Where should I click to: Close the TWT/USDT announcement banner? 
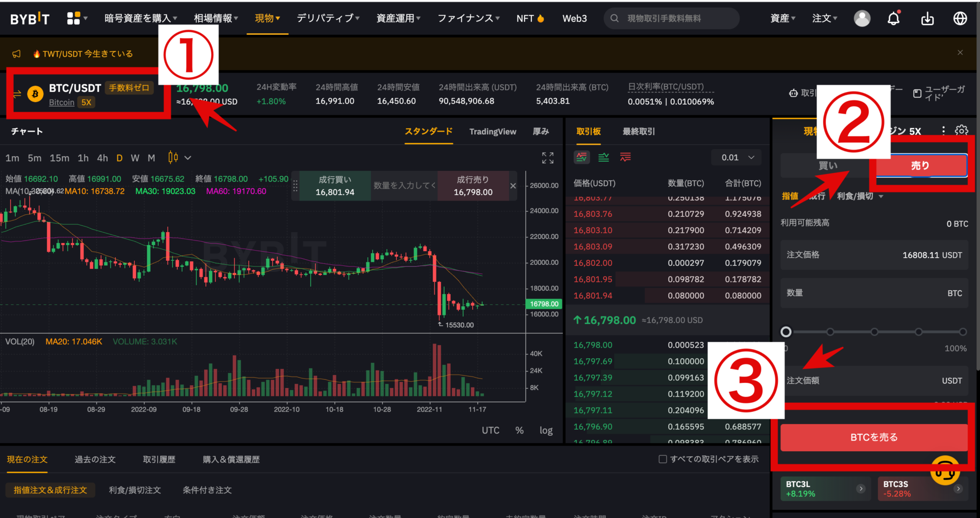[x=960, y=53]
